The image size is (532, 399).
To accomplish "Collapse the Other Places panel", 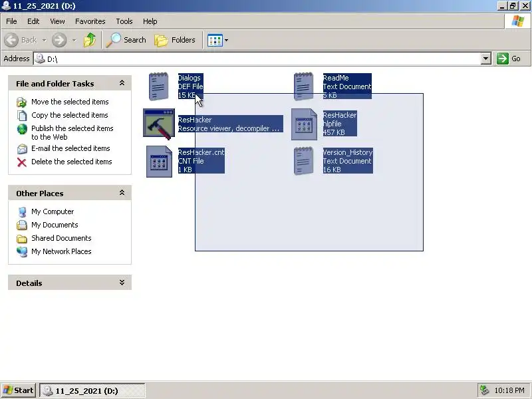I will (x=122, y=193).
